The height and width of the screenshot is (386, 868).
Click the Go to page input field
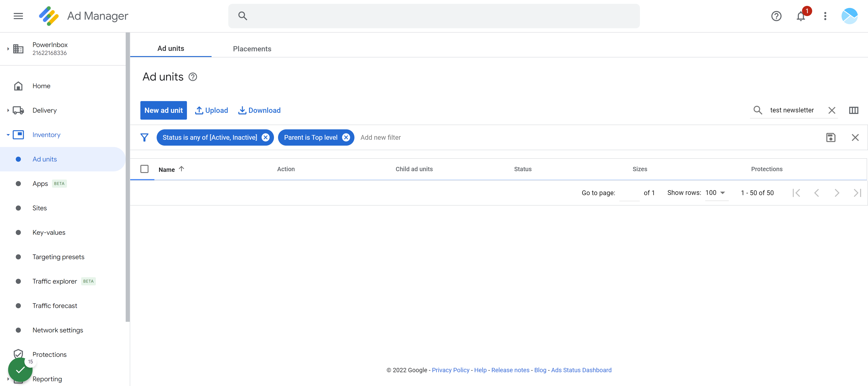pos(629,193)
